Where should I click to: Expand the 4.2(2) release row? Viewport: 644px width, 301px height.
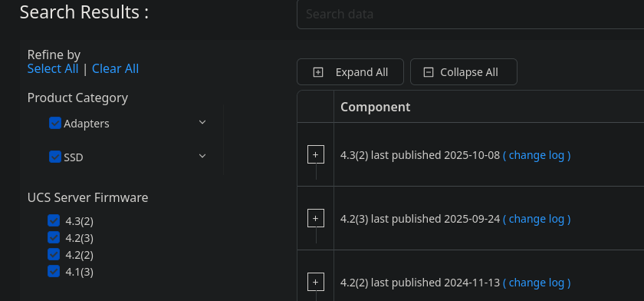click(x=315, y=282)
